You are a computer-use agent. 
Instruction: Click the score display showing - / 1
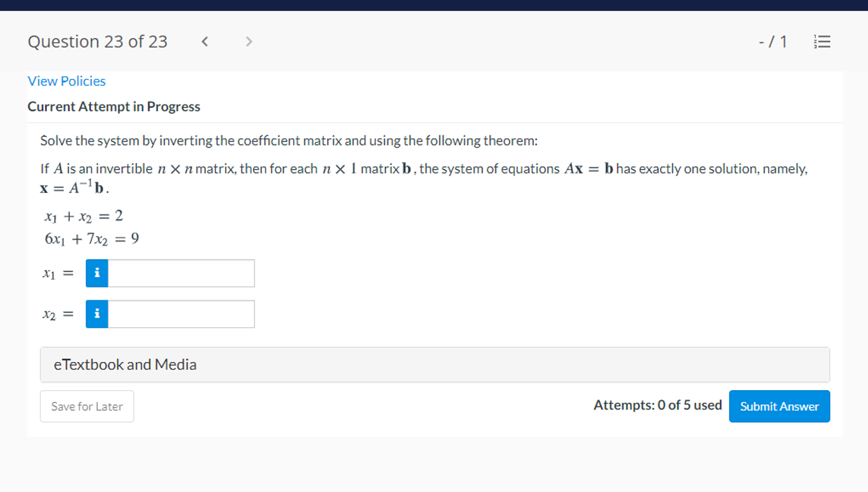(773, 41)
